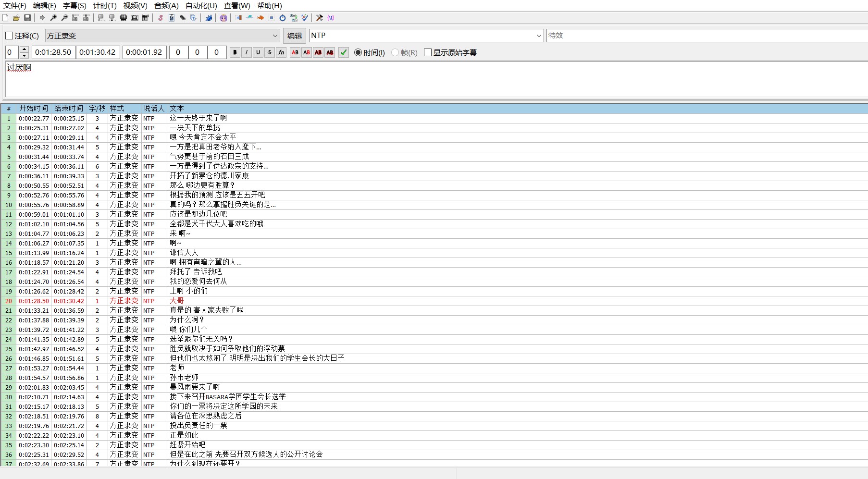Open Resample Resolution icon

tap(272, 18)
